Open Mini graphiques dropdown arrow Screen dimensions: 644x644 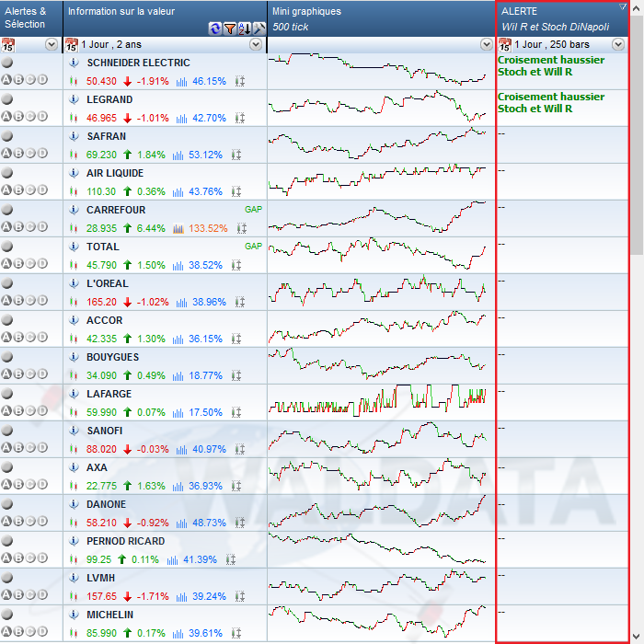487,44
